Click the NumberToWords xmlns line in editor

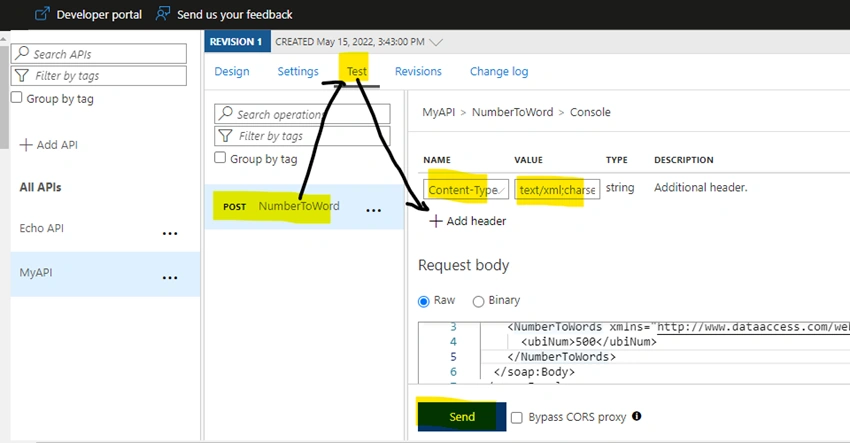point(678,327)
